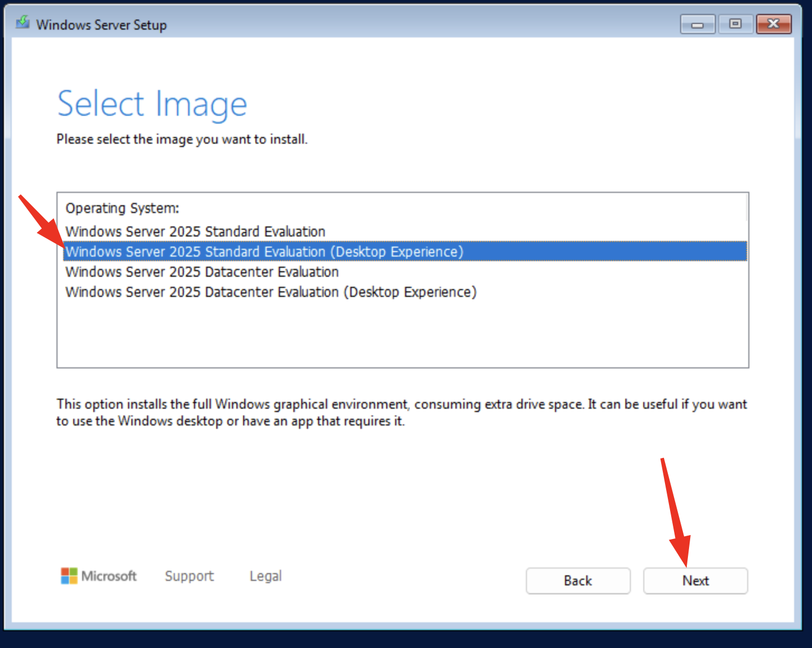Open the Support link

click(x=189, y=576)
